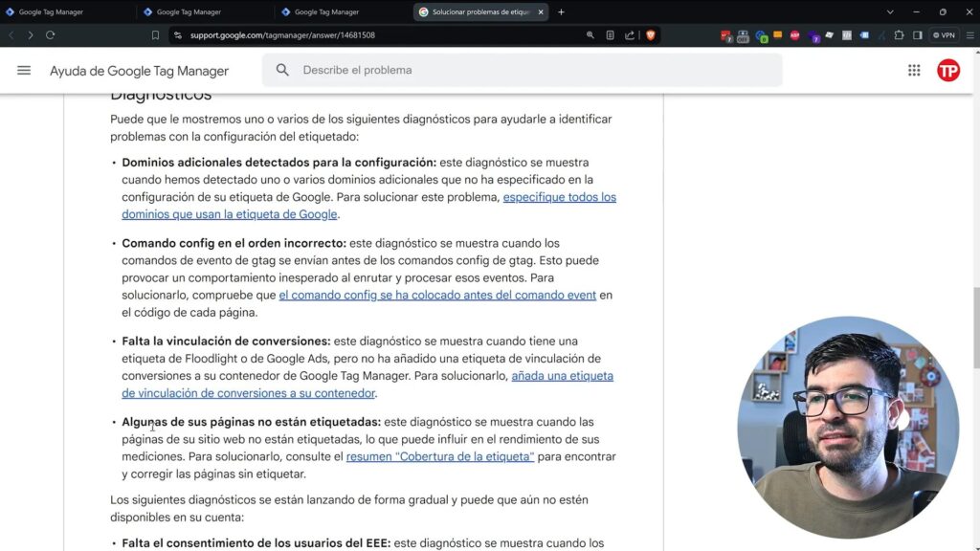Click the presenter webcam circle overlay
980x551 pixels.
(x=848, y=427)
